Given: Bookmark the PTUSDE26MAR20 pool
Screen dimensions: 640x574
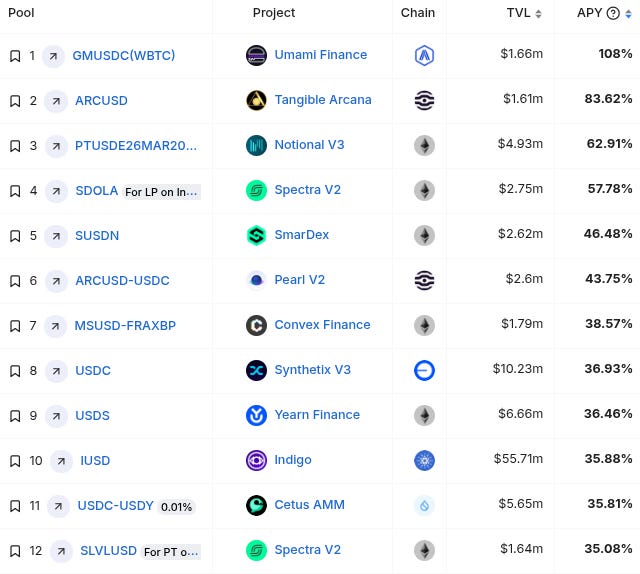Looking at the screenshot, I should pyautogui.click(x=15, y=146).
